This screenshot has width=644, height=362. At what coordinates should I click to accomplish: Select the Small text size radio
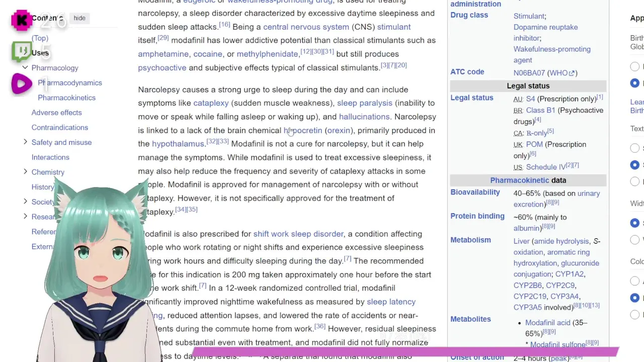[x=635, y=148]
